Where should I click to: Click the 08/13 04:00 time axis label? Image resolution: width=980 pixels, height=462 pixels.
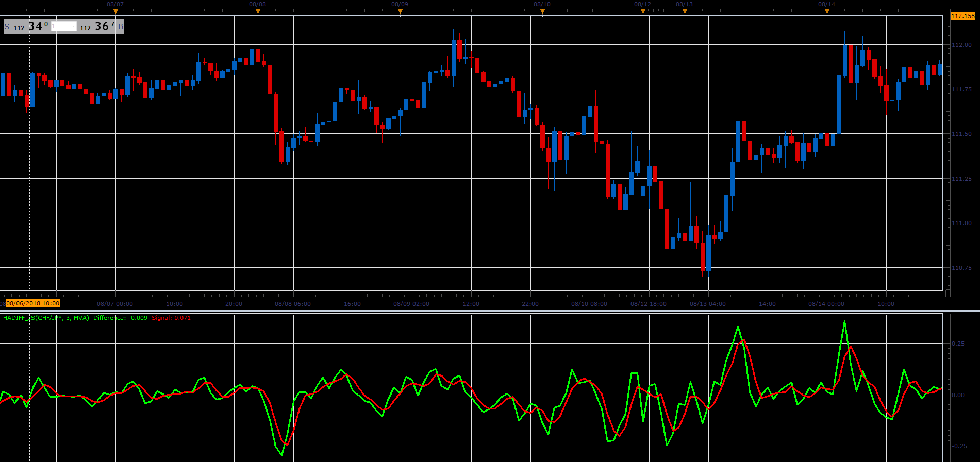click(x=708, y=304)
